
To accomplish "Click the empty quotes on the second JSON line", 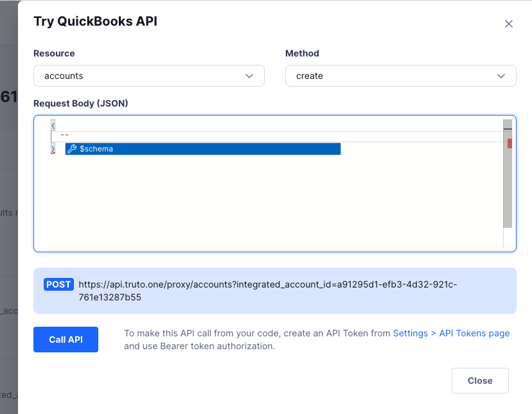I will pyautogui.click(x=64, y=135).
